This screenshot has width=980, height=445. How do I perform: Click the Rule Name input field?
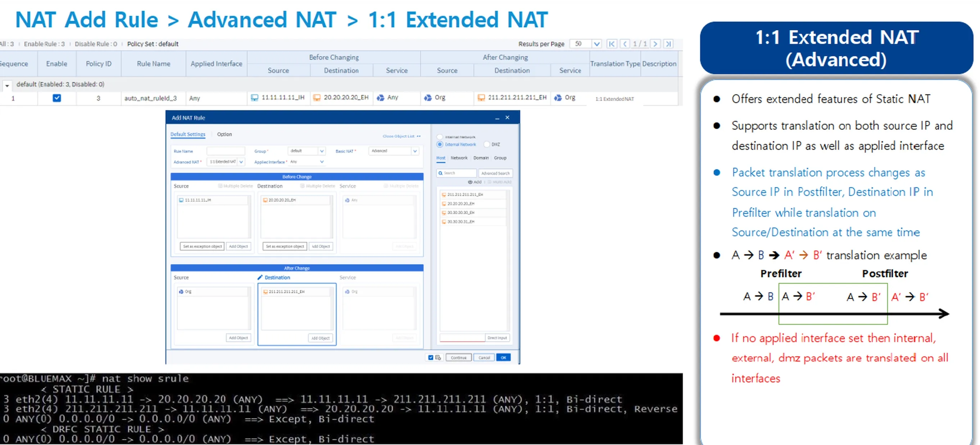[226, 151]
